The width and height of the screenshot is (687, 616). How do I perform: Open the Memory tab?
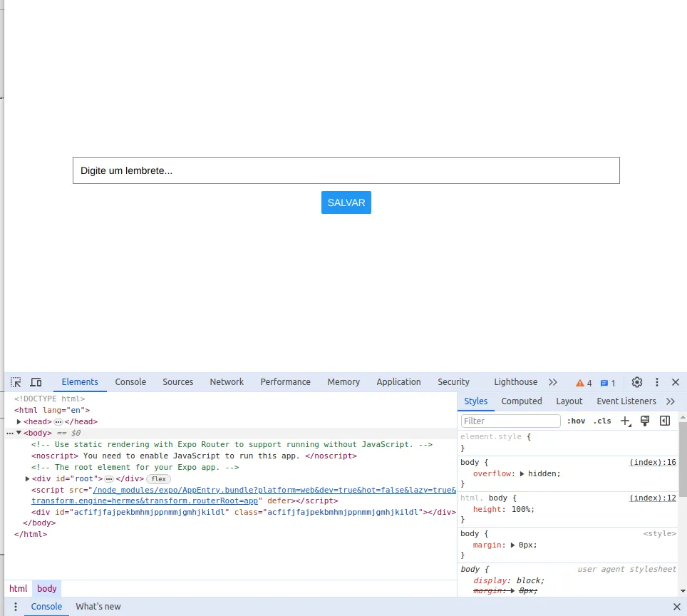point(343,382)
